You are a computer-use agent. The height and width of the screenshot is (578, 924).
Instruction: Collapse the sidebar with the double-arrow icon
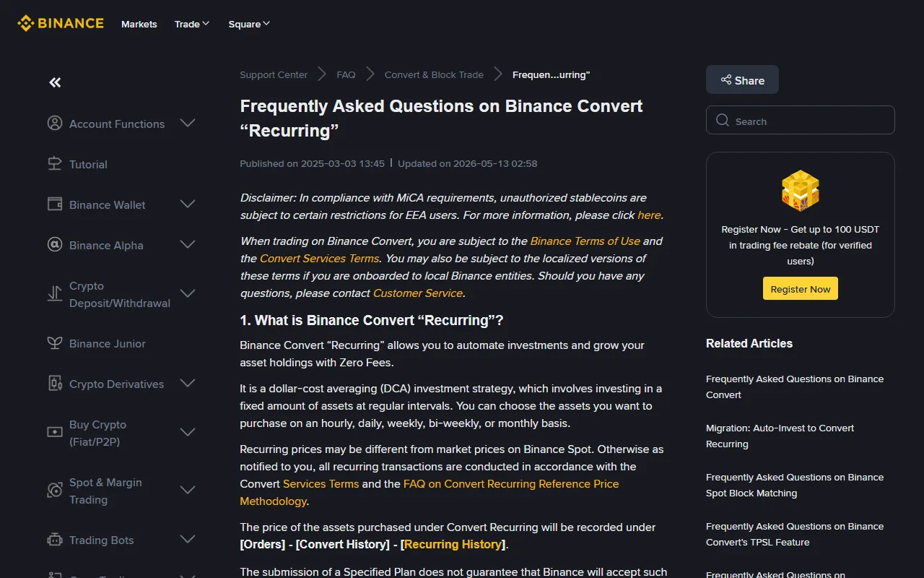coord(55,82)
